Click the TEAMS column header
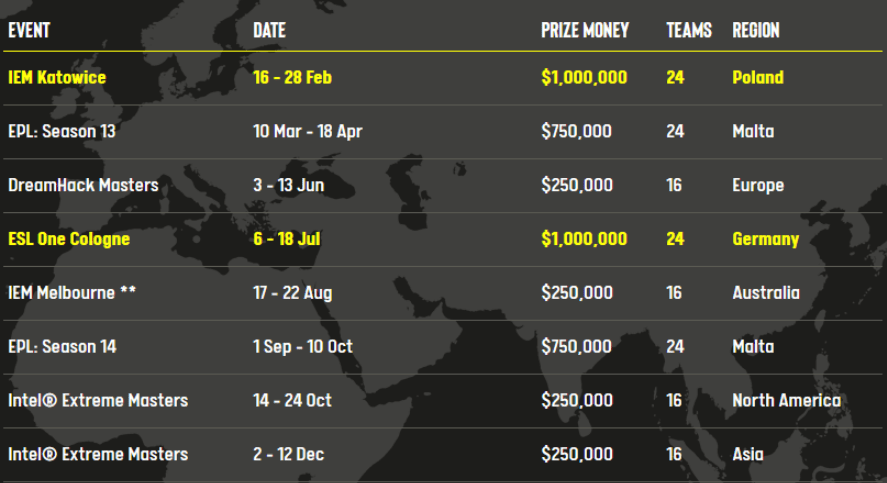This screenshot has width=887, height=483. pyautogui.click(x=689, y=31)
